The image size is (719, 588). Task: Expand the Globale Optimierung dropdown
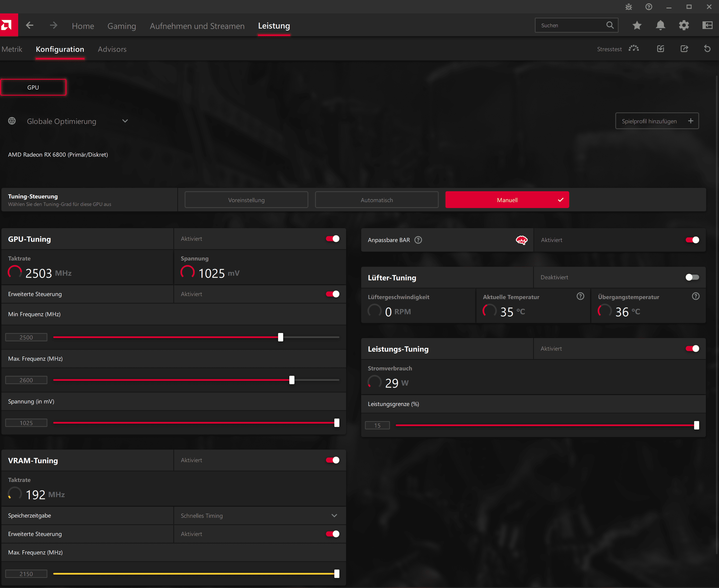(x=125, y=121)
